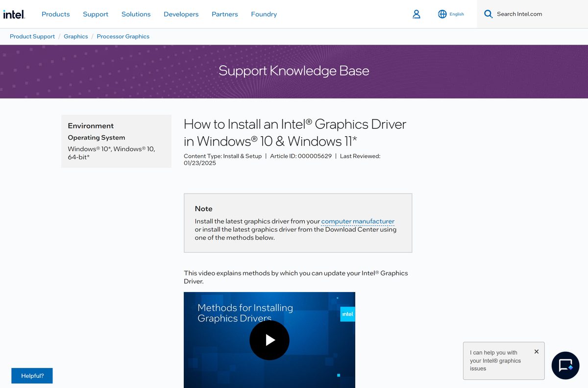
Task: Click the Article ID: 000005629 text
Action: [x=301, y=156]
